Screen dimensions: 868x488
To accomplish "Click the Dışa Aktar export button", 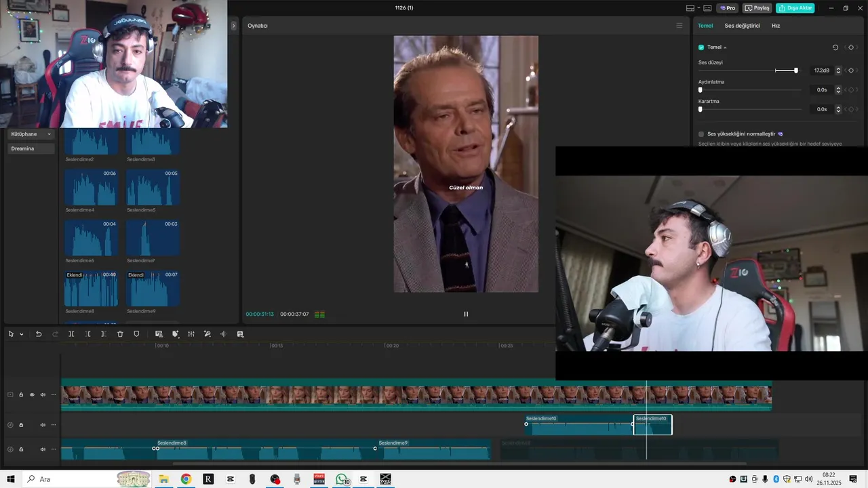I will click(x=795, y=8).
